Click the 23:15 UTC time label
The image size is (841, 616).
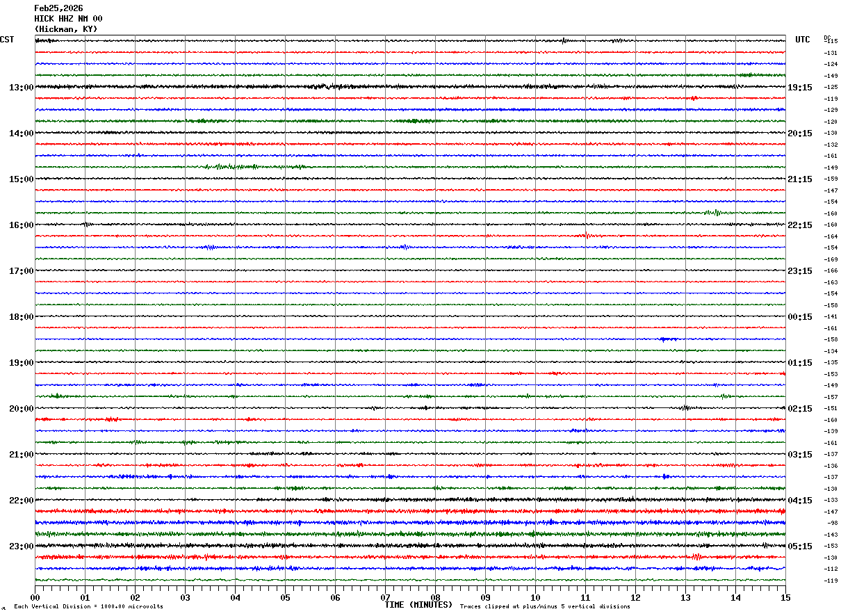pyautogui.click(x=799, y=271)
